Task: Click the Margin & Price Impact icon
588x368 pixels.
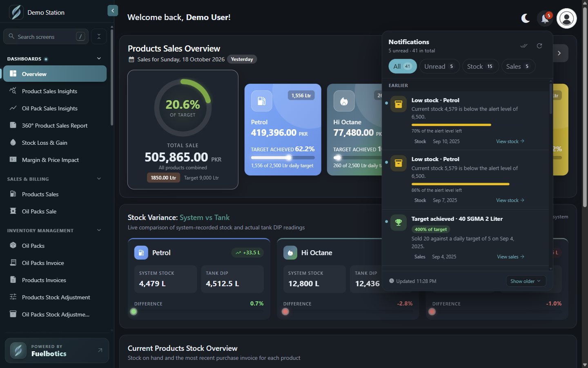Action: click(x=13, y=159)
